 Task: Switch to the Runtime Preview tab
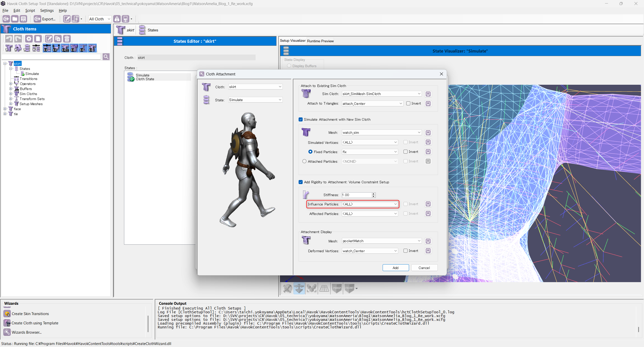(x=320, y=41)
